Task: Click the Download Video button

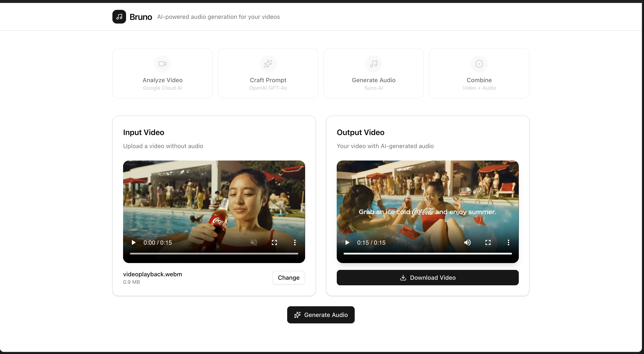Action: (x=428, y=278)
